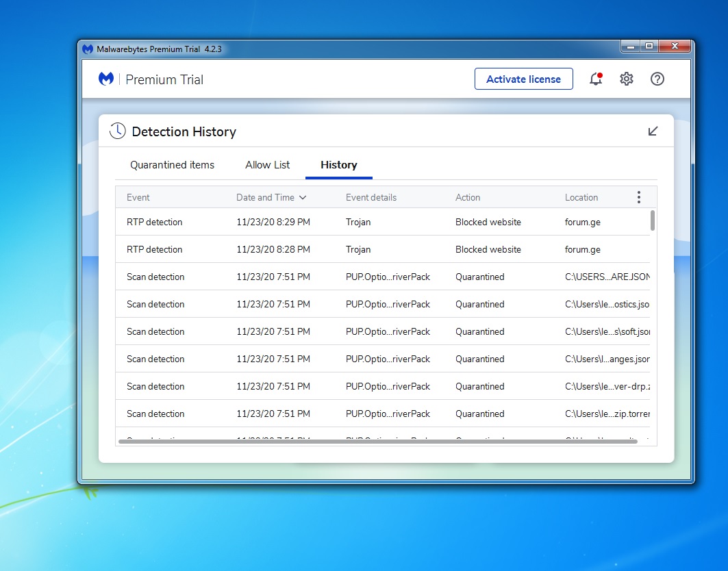Click the Event column header

click(138, 197)
